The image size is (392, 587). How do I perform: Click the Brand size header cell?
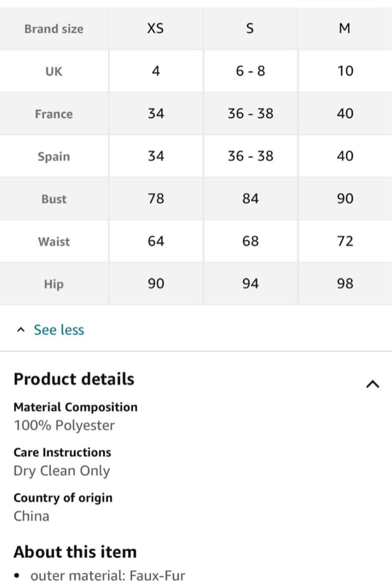54,29
